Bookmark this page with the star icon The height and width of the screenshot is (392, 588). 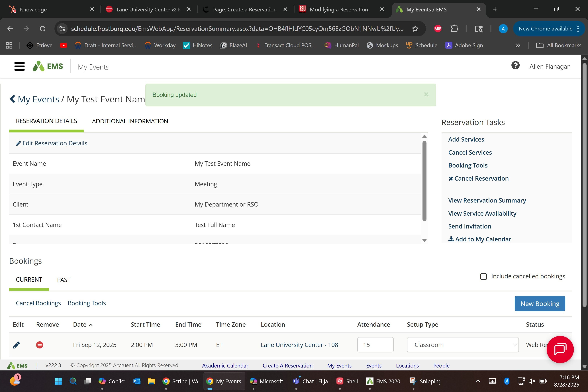(x=415, y=29)
